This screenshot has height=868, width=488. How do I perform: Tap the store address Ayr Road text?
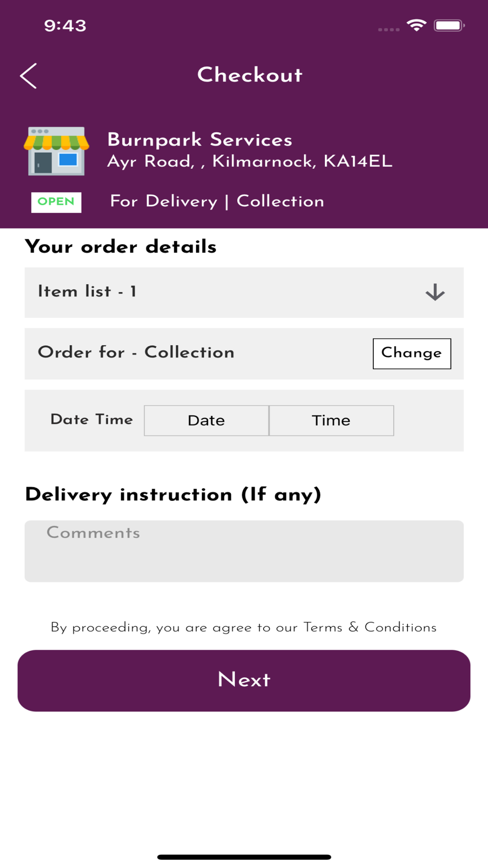249,162
